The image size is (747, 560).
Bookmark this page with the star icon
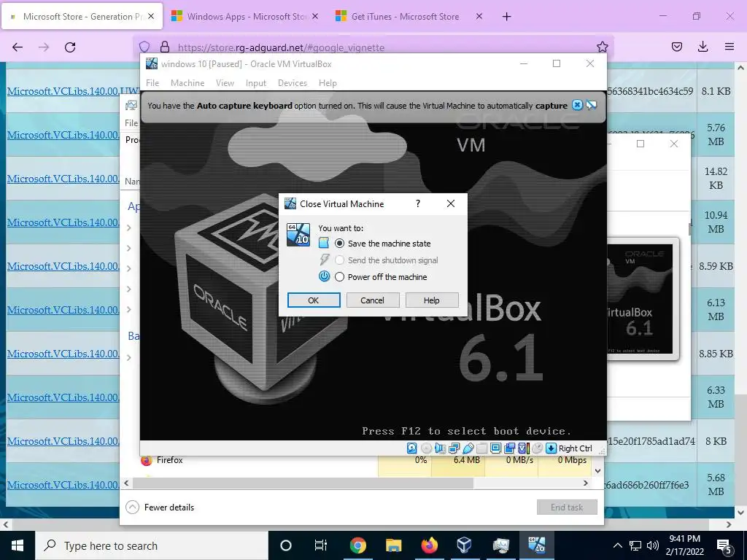[602, 47]
